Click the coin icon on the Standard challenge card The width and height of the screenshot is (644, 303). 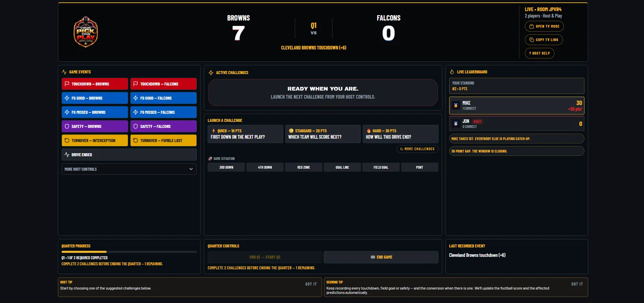coord(291,131)
